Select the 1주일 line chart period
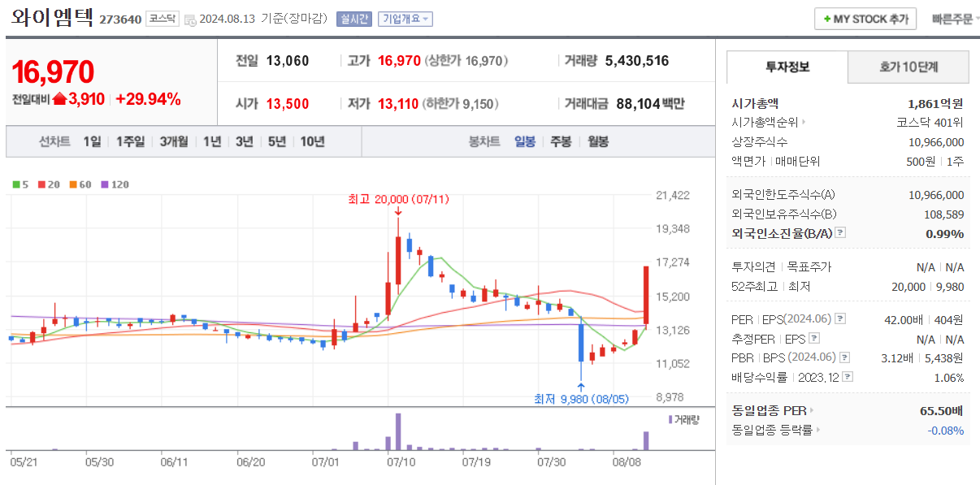The height and width of the screenshot is (485, 980). coord(131,141)
